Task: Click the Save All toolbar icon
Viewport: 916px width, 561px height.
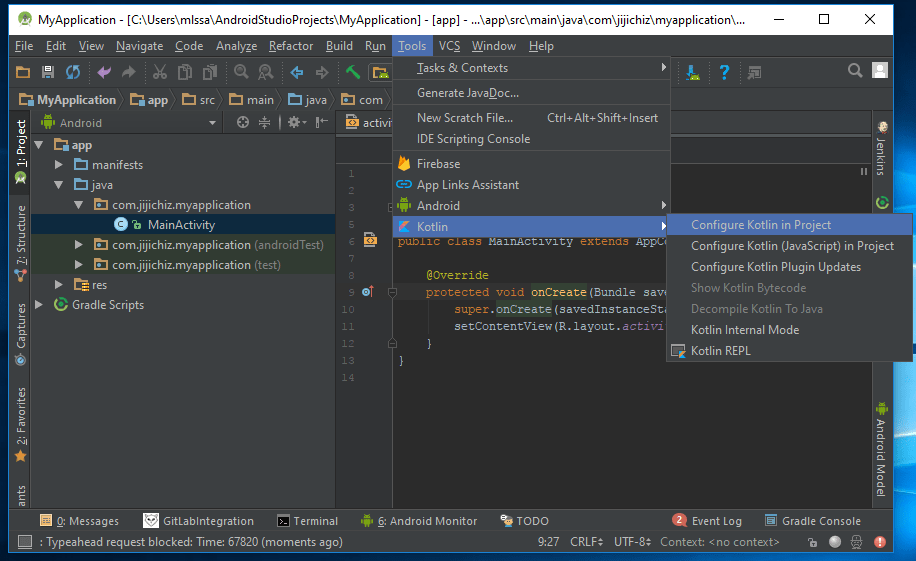Action: pyautogui.click(x=48, y=72)
